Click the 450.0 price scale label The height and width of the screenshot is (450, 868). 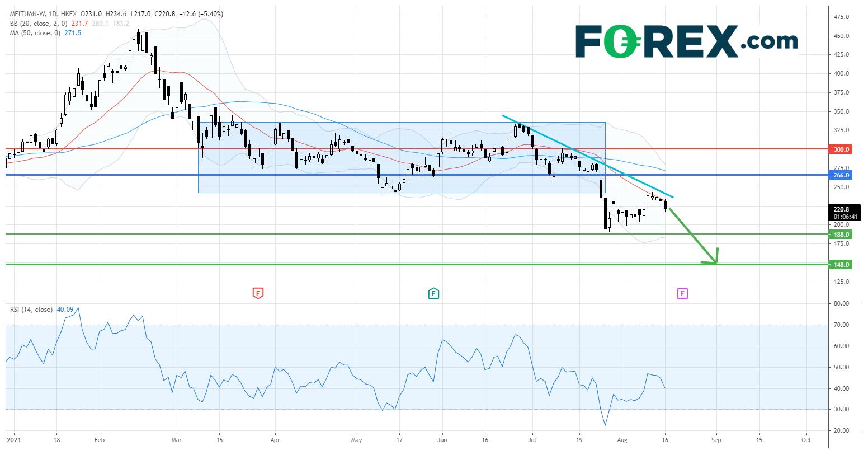(842, 36)
